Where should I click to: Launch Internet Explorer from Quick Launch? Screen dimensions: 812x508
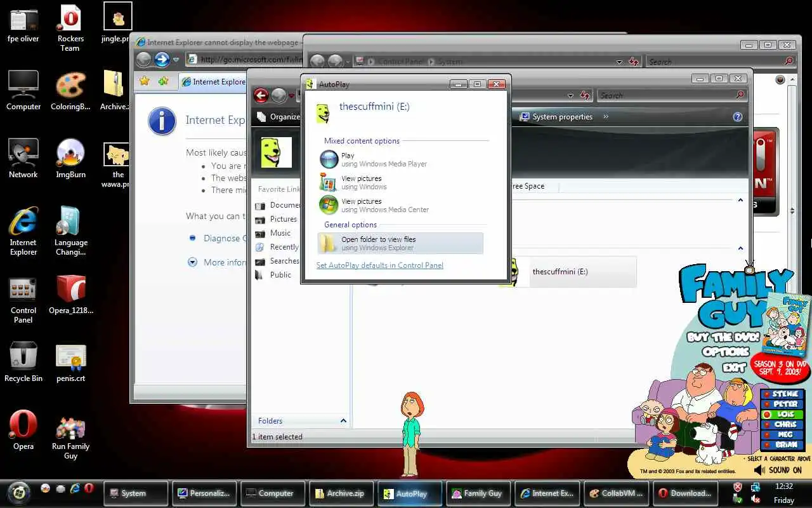[x=75, y=488]
